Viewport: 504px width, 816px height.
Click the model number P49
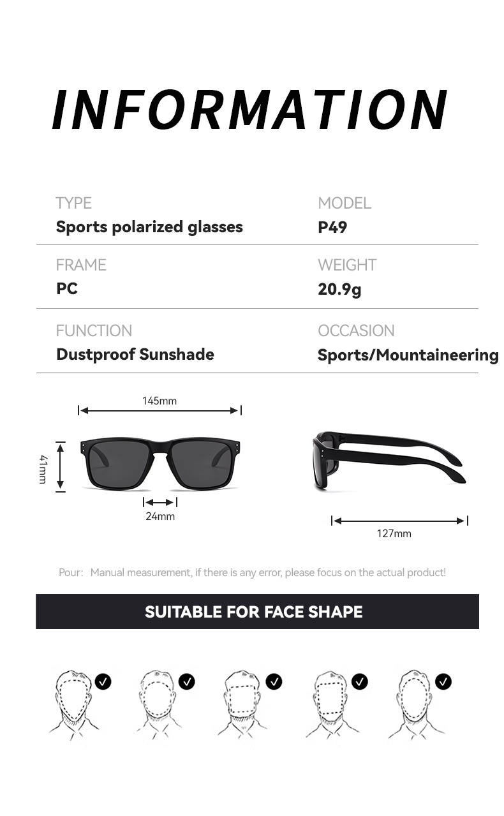coord(332,227)
